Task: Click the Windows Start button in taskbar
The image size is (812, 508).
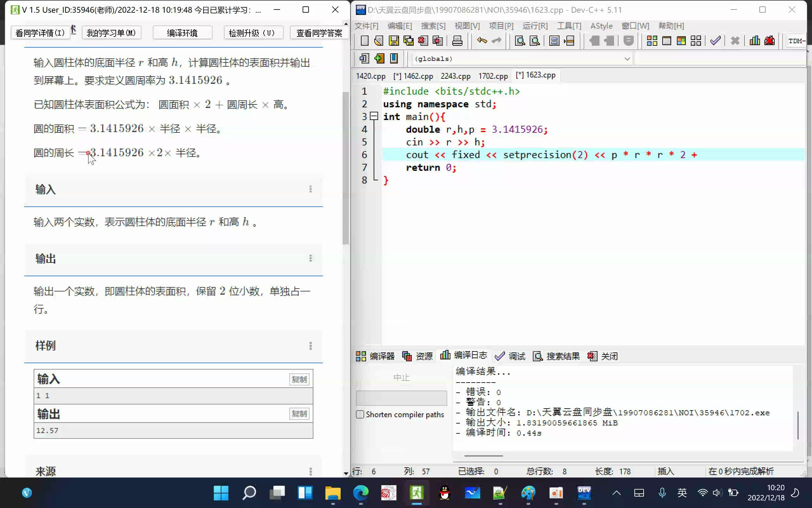Action: click(x=221, y=493)
